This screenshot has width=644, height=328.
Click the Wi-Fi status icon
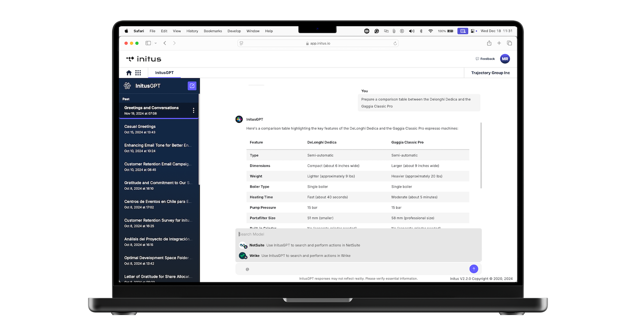click(431, 31)
